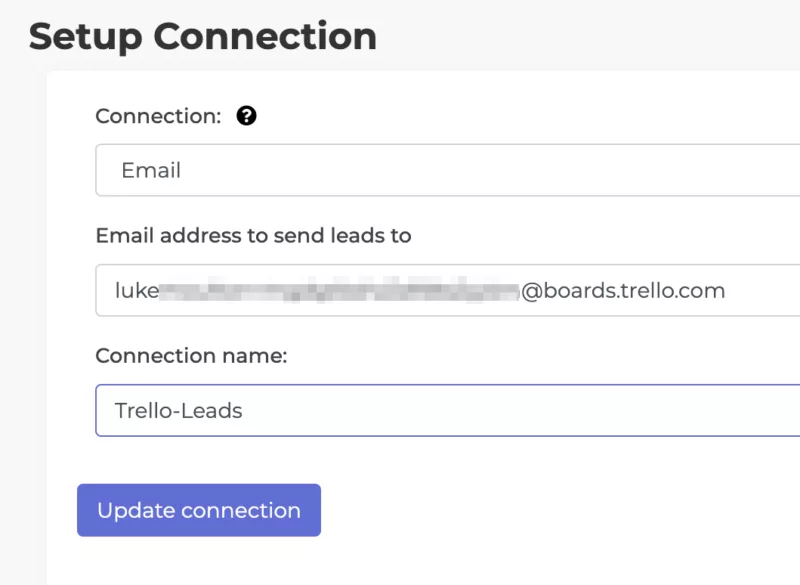
Task: Click the "luke" start of the email address
Action: pyautogui.click(x=137, y=290)
